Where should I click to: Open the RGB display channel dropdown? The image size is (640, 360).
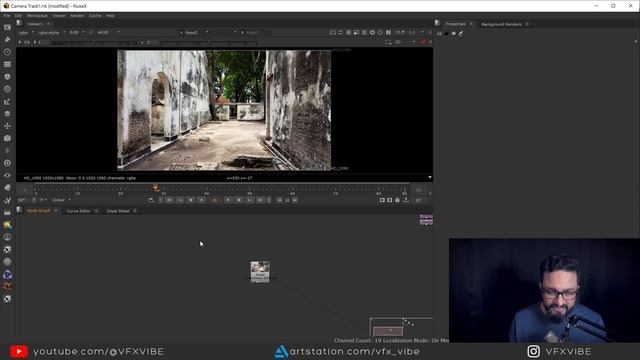pyautogui.click(x=77, y=32)
